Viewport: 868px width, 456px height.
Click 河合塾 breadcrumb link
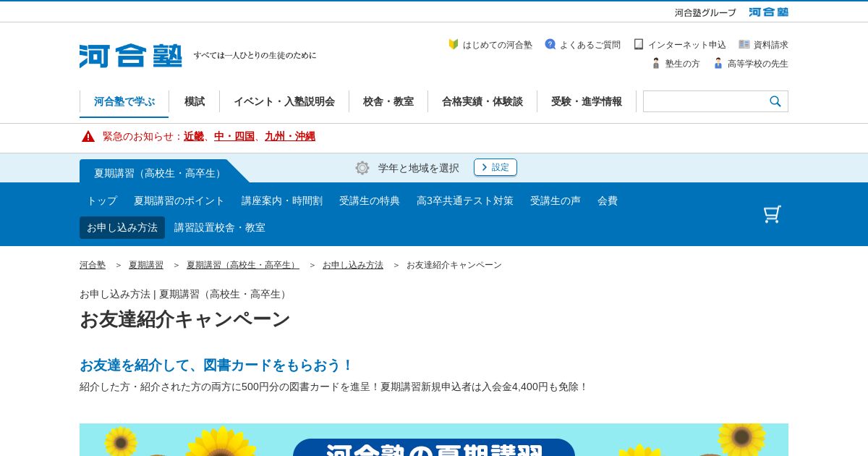pos(93,265)
